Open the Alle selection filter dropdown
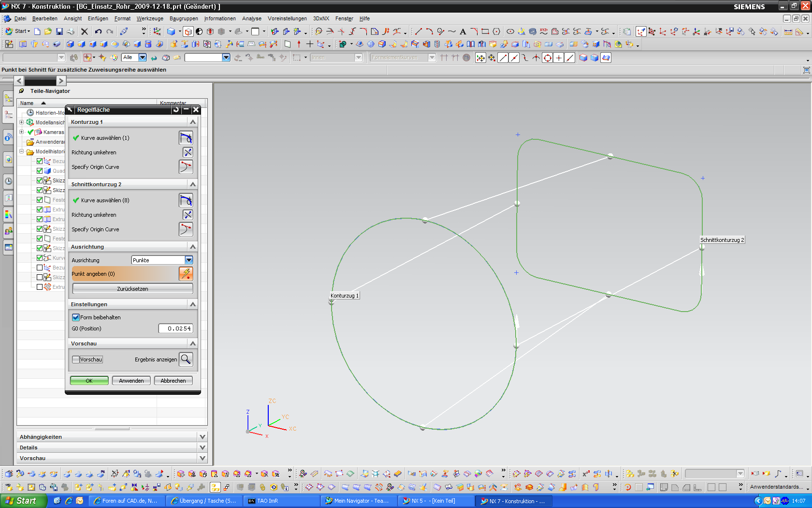Image resolution: width=812 pixels, height=508 pixels. [x=143, y=58]
